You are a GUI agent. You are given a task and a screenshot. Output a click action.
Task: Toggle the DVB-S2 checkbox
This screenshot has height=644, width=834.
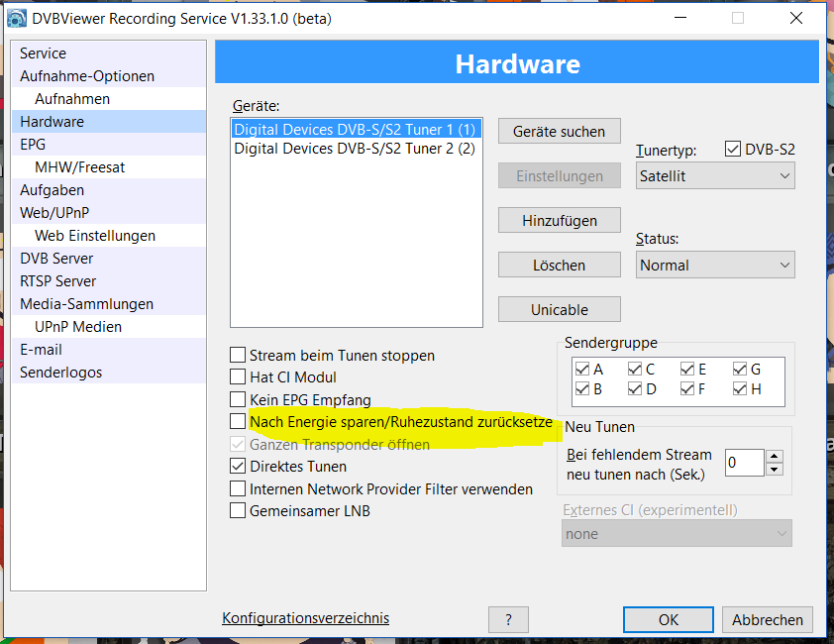click(732, 149)
